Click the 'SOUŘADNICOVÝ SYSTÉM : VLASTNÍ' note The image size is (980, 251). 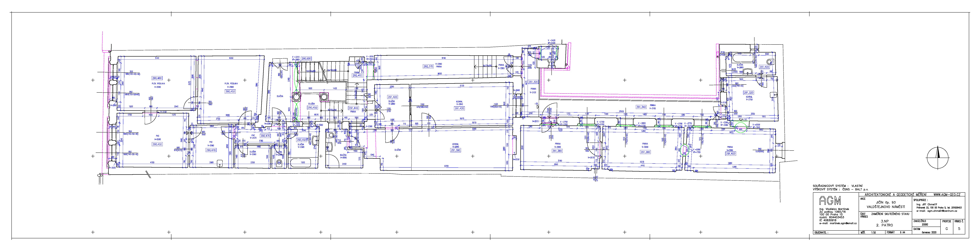pos(838,186)
